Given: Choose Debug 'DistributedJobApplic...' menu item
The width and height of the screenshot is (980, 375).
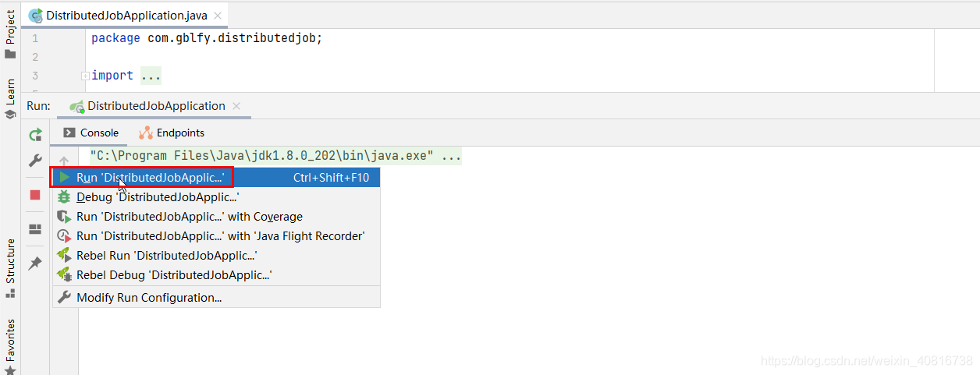Looking at the screenshot, I should coord(216,197).
